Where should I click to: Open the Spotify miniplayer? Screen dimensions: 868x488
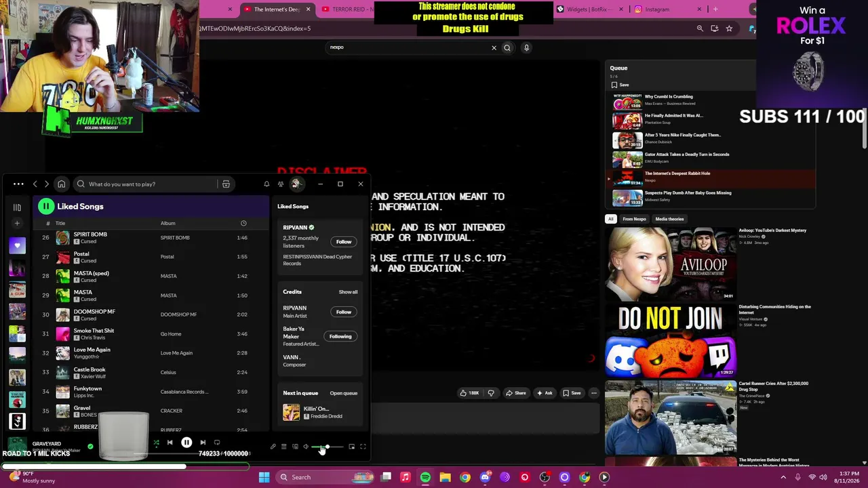(351, 447)
